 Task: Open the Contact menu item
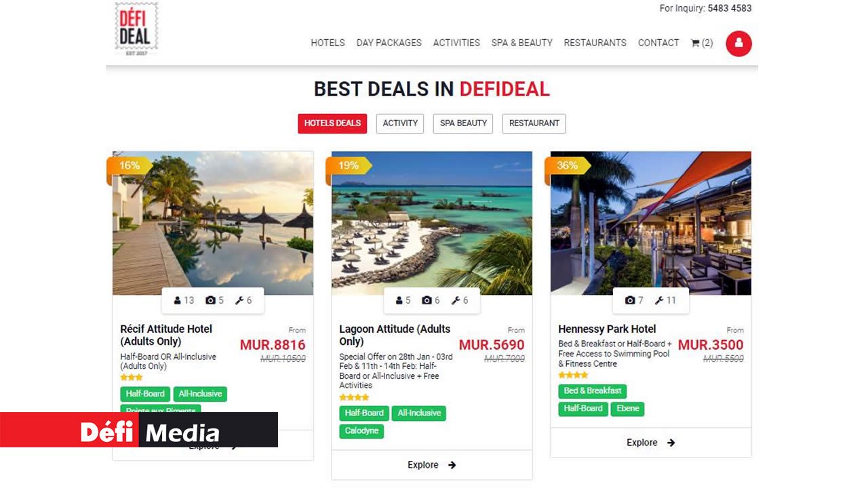[x=658, y=43]
